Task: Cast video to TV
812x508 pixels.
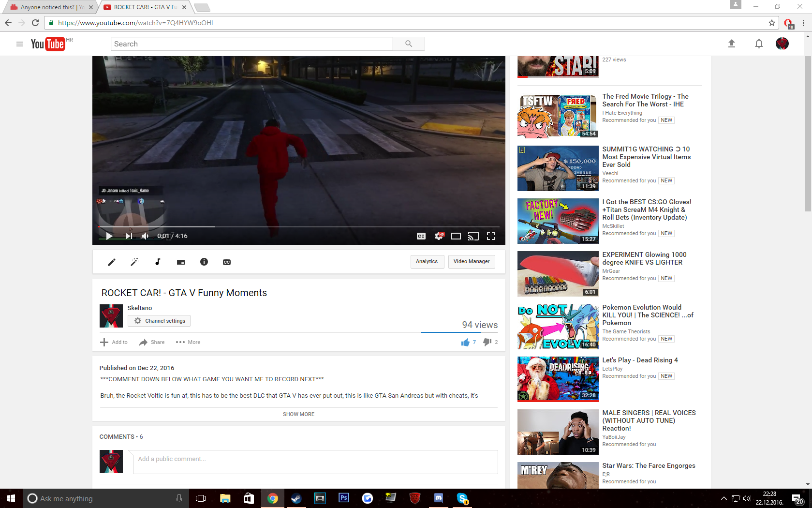Action: pos(473,236)
